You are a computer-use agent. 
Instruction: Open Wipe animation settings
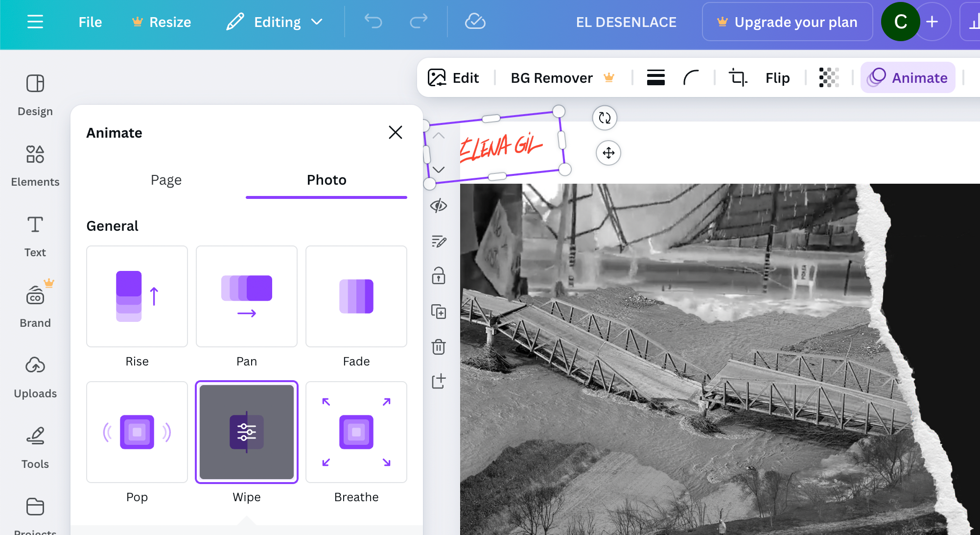point(247,432)
